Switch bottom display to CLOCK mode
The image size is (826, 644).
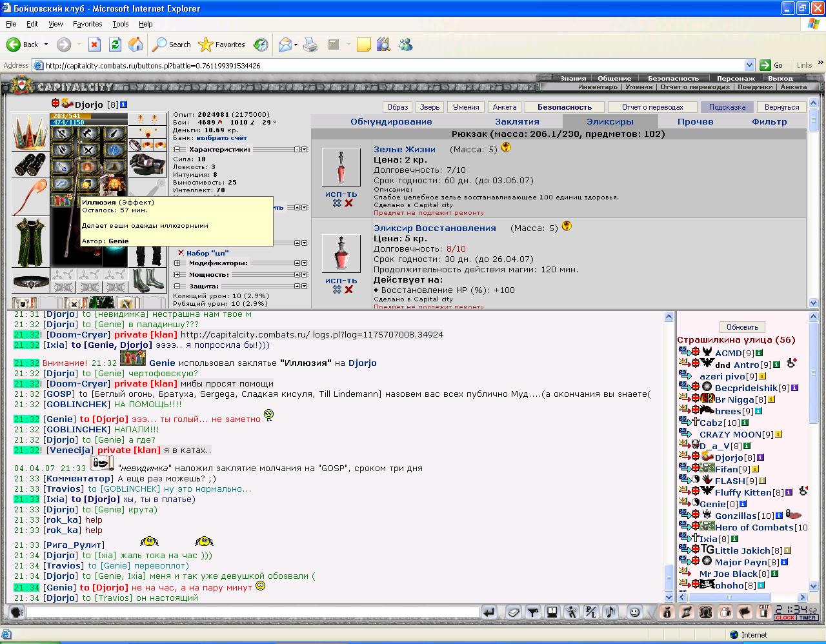pos(785,618)
